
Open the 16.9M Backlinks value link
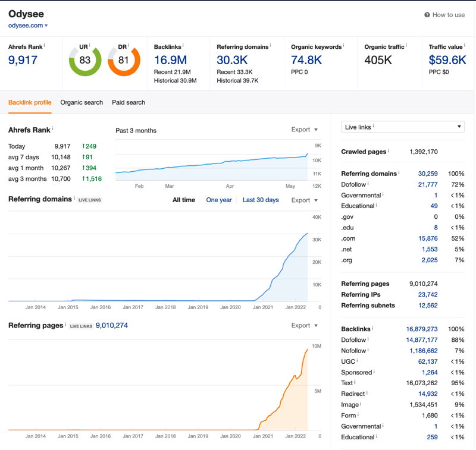170,60
